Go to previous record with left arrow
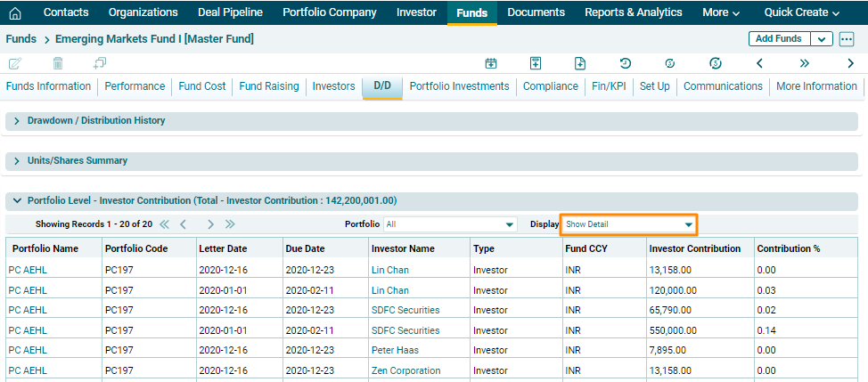The height and width of the screenshot is (382, 868). [x=759, y=63]
